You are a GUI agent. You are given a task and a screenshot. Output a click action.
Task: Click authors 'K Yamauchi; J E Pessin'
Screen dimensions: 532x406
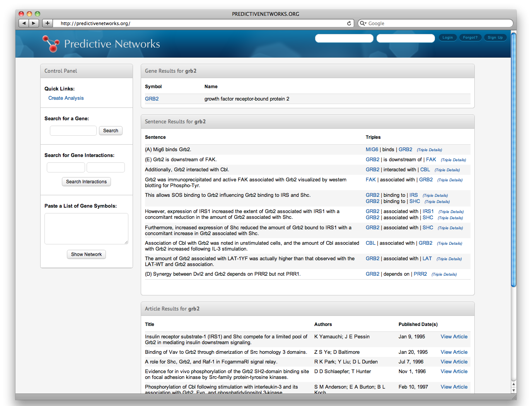[342, 337]
